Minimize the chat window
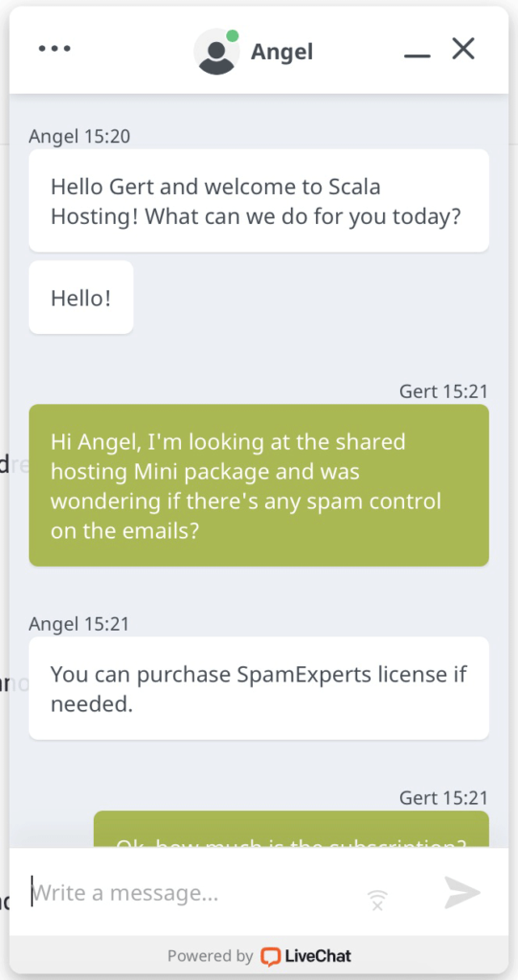518x980 pixels. [x=417, y=56]
